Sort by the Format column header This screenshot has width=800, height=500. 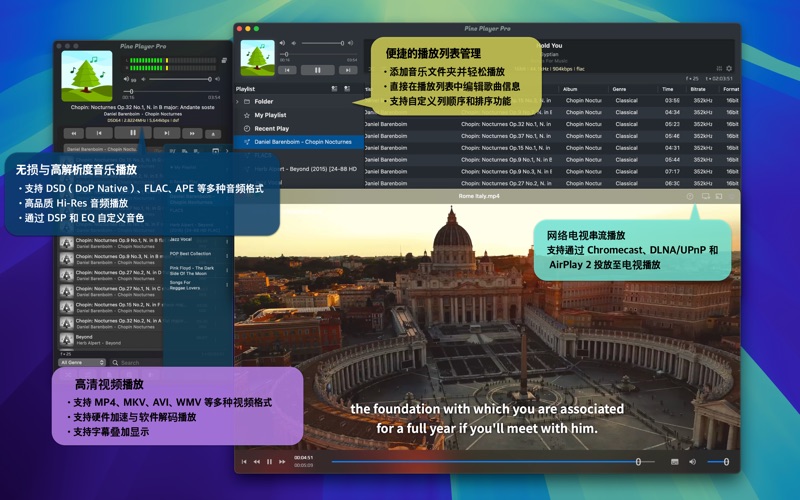click(x=731, y=89)
